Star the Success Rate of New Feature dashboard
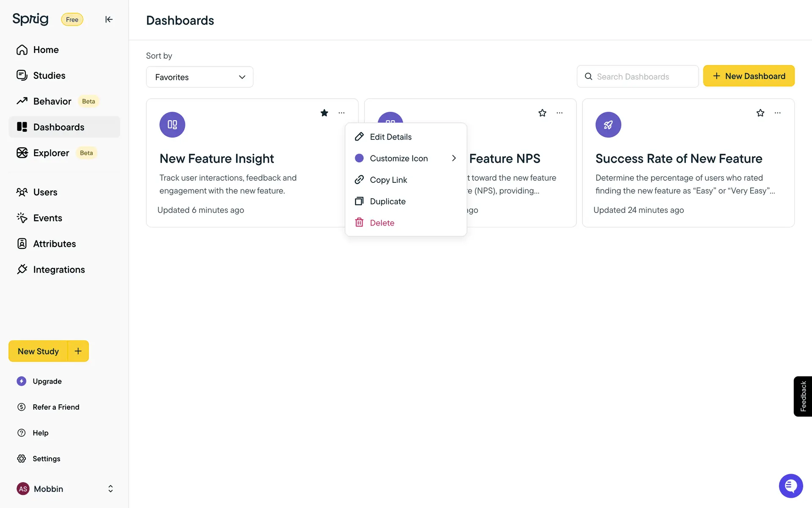Screen dimensions: 812x508 pos(760,113)
